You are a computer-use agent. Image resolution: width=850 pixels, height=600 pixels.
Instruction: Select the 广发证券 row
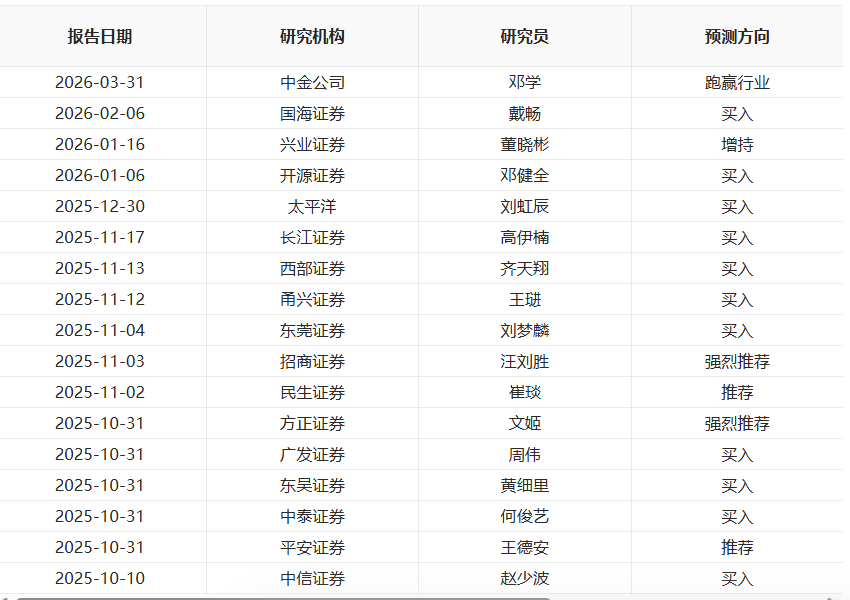pos(421,454)
